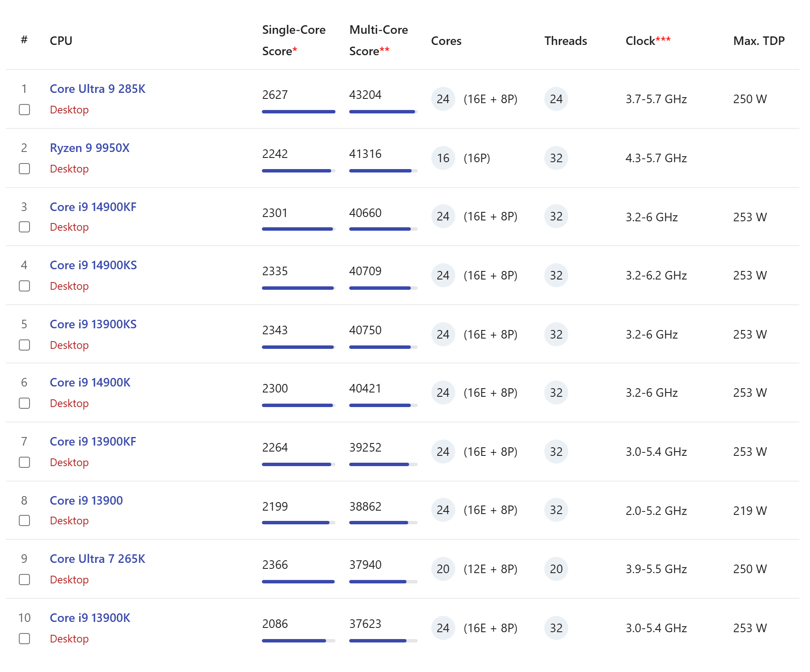Sort by the Multi-Core Score column header
Viewport: 810px width, 672px height.
click(378, 40)
